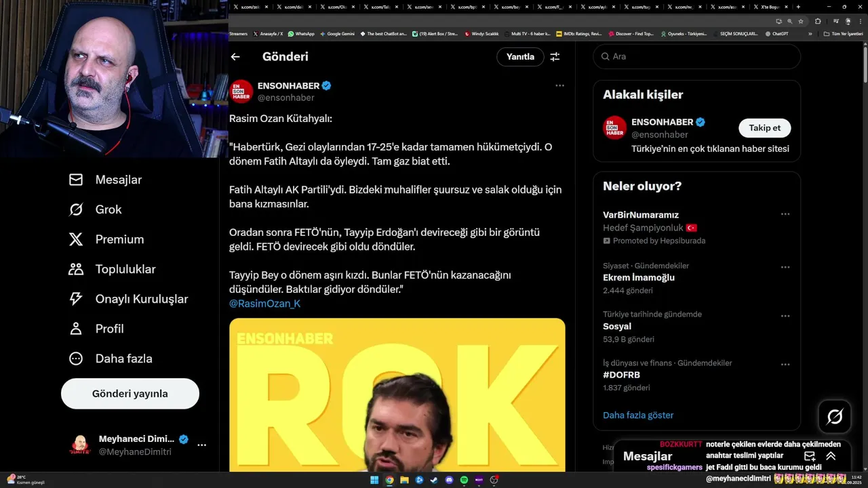Open Spotify from the taskbar

click(x=464, y=480)
